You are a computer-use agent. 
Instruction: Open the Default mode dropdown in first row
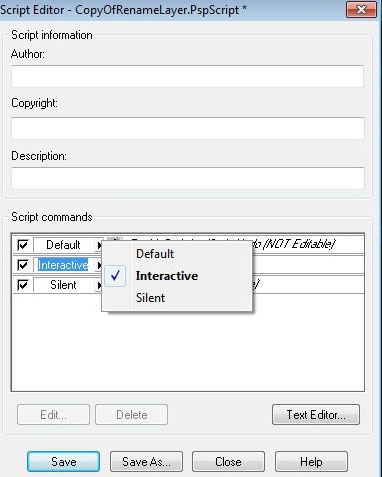click(x=68, y=245)
